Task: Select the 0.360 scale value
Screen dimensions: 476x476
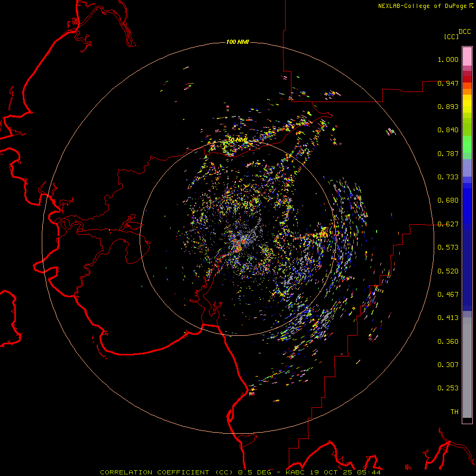Action: click(448, 342)
